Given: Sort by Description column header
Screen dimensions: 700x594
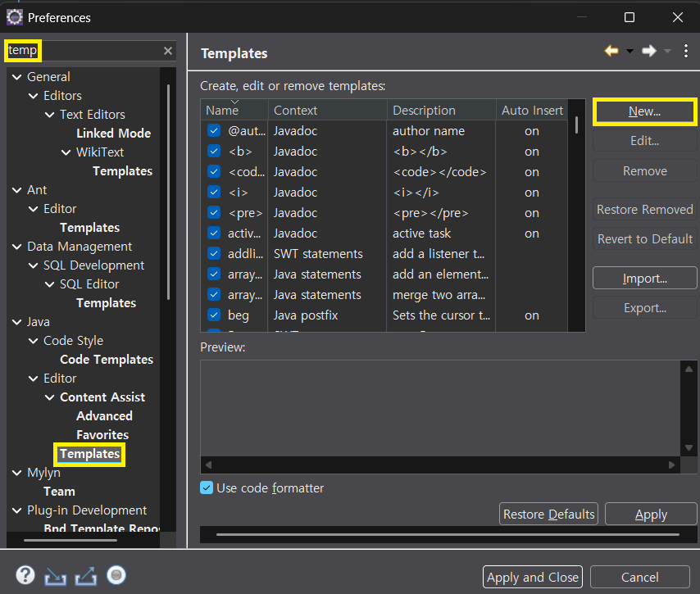Looking at the screenshot, I should pos(441,111).
